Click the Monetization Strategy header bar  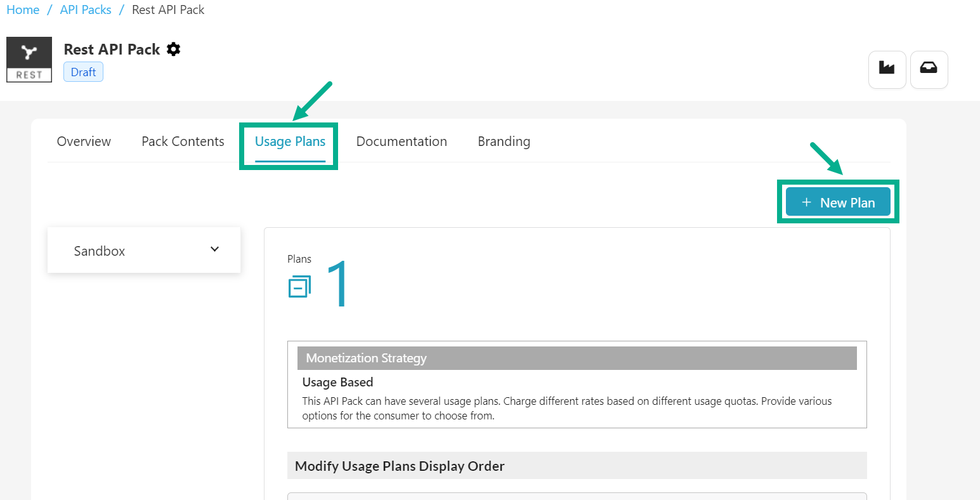point(577,358)
